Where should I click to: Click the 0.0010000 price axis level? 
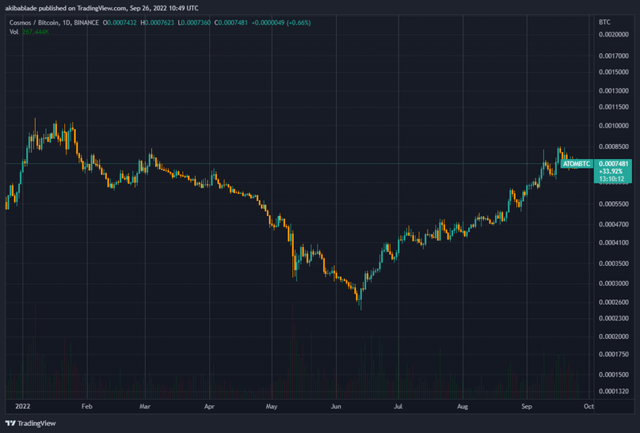pos(615,126)
